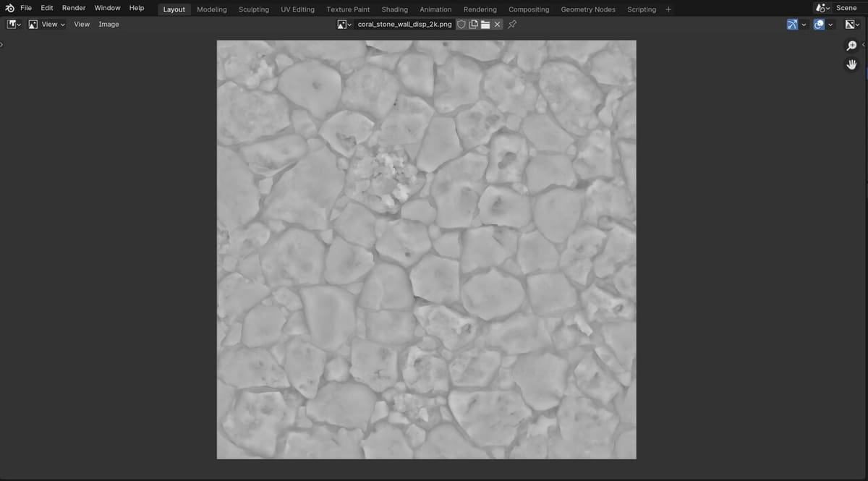
Task: Click the coral_stone_wall_disp_2k.png name field
Action: point(404,24)
